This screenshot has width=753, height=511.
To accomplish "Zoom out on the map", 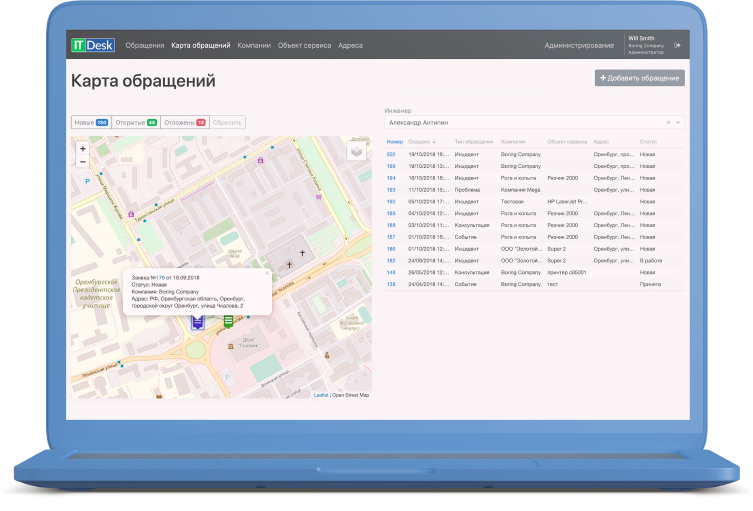I will 82,161.
